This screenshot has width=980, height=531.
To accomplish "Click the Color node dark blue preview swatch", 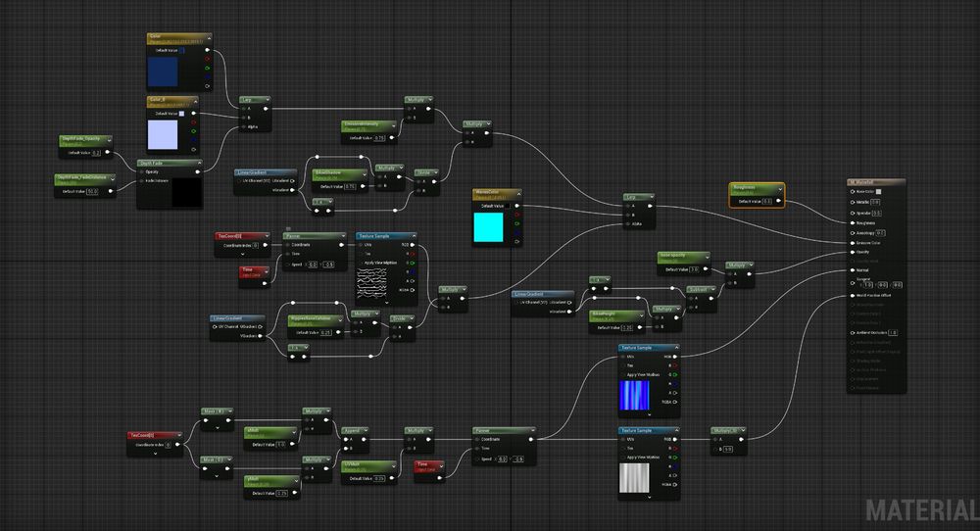I will 163,72.
